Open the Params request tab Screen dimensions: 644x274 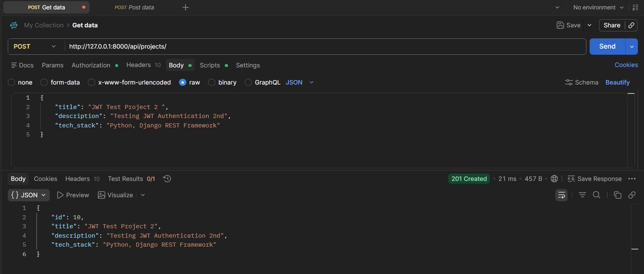pyautogui.click(x=53, y=65)
